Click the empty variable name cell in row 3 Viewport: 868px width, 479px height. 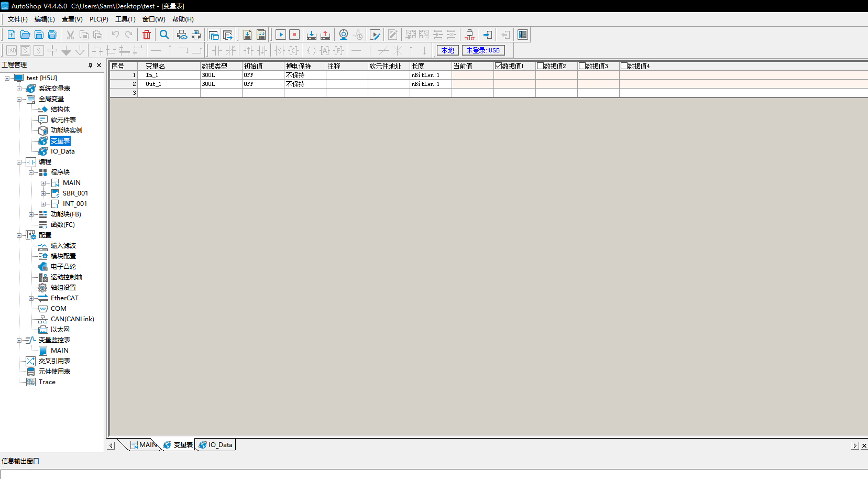[x=169, y=93]
